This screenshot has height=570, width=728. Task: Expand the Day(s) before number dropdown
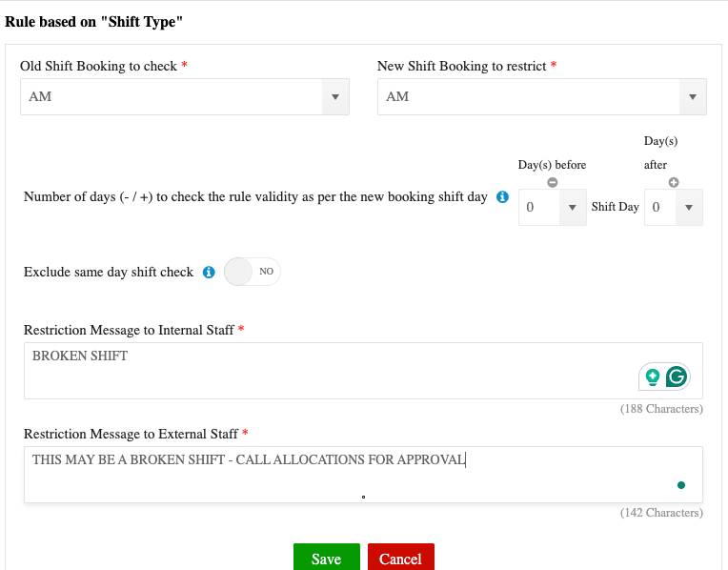coord(553,207)
